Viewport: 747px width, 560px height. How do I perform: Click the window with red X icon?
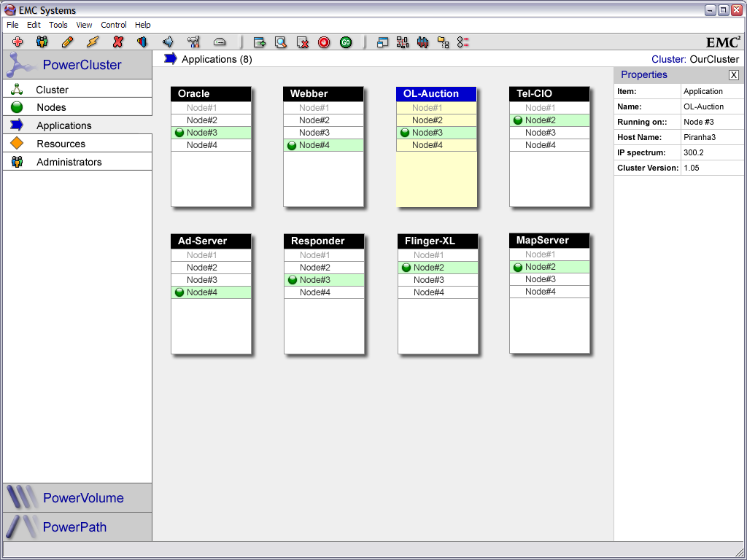pyautogui.click(x=303, y=42)
